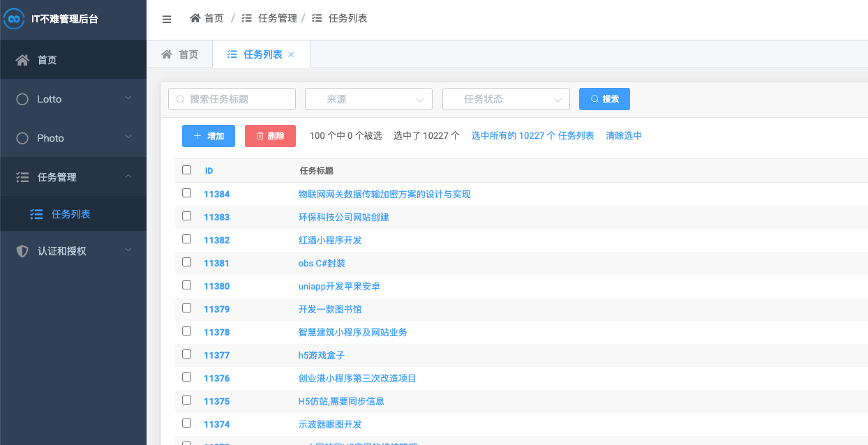Check the box for row 11384
This screenshot has width=868, height=445.
(x=186, y=193)
